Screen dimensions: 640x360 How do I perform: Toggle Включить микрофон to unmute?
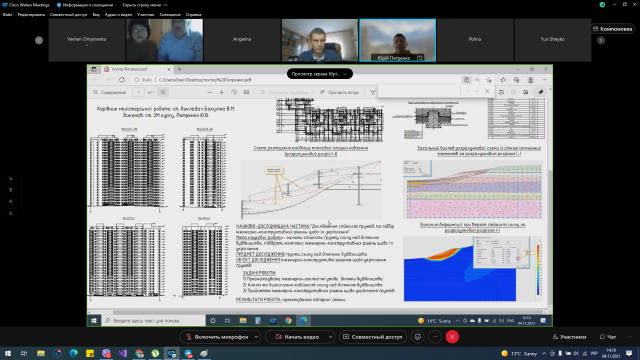click(217, 337)
